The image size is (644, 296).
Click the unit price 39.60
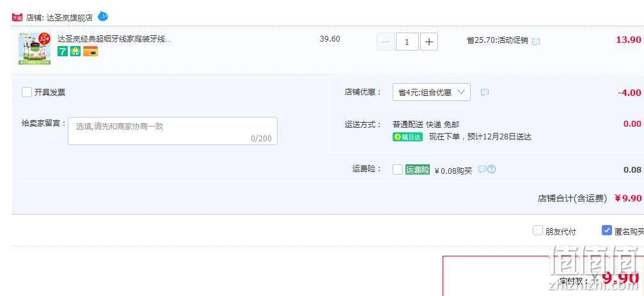(x=330, y=39)
